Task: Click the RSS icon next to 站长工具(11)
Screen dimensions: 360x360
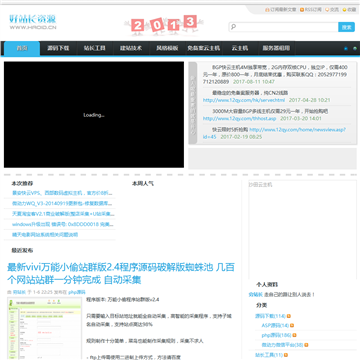Action: coord(286,355)
